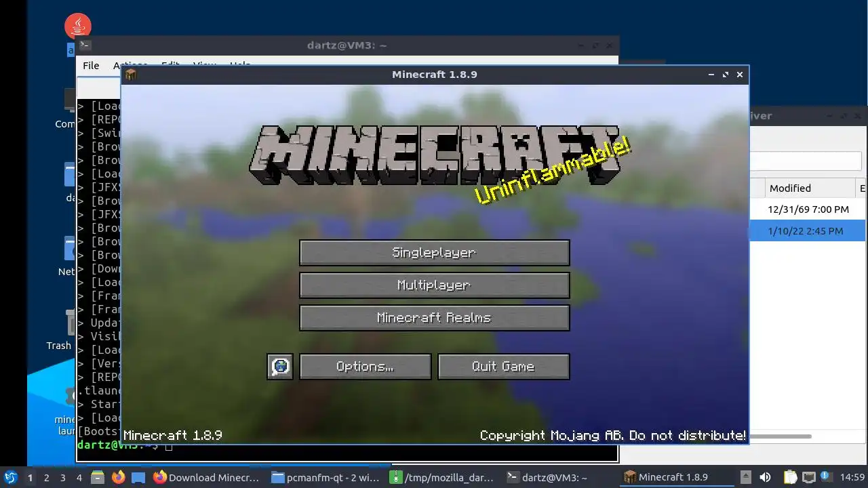Click the Minecraft window title bar chest icon
The width and height of the screenshot is (868, 488).
click(131, 75)
